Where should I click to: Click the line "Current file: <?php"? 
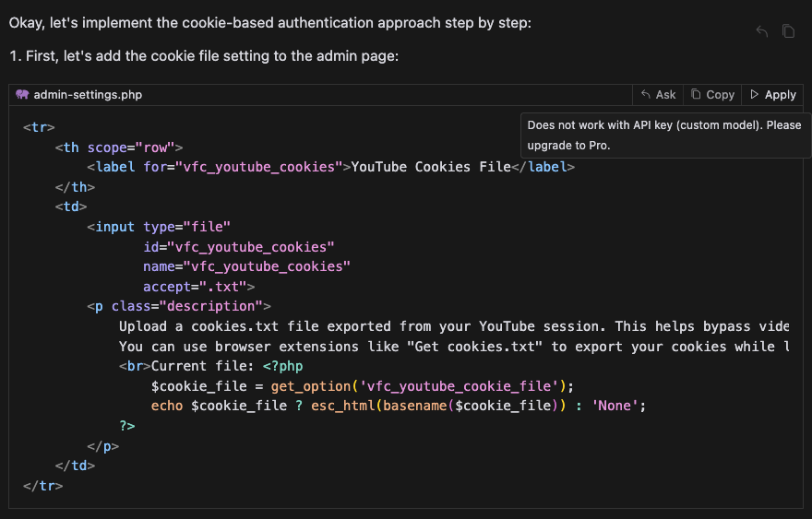pos(210,366)
